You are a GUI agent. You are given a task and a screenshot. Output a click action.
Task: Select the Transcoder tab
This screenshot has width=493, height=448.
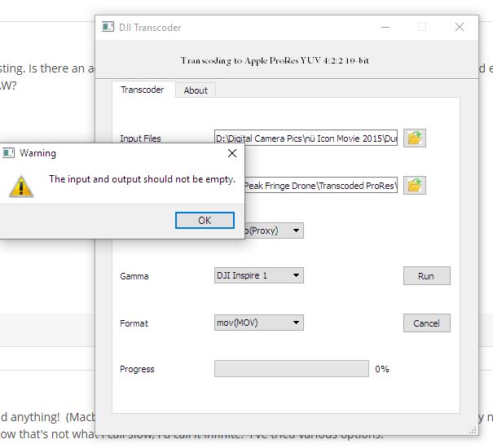tap(142, 90)
